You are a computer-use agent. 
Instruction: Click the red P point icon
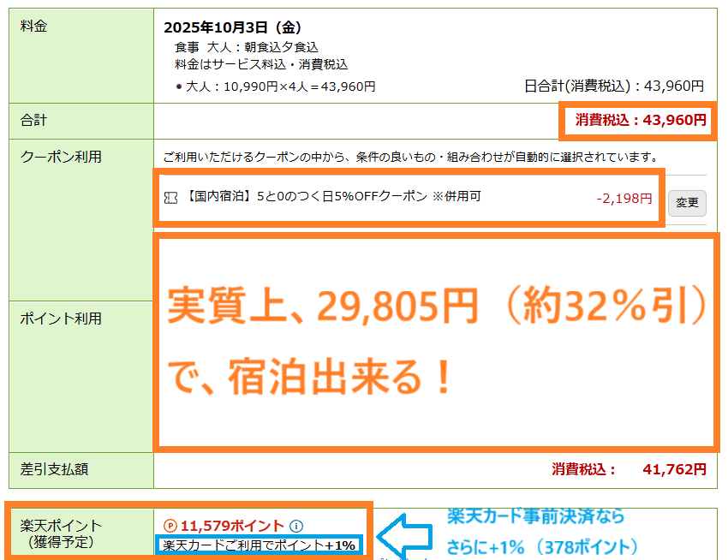170,526
